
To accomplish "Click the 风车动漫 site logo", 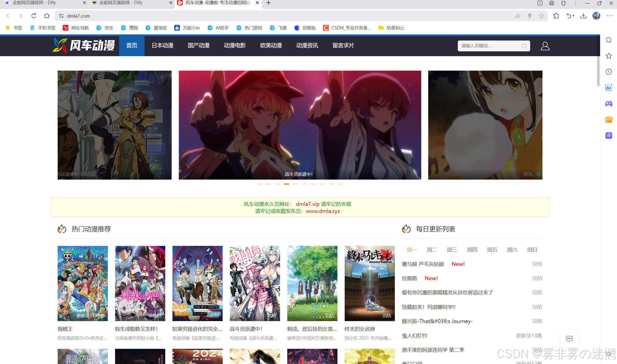I will coord(83,46).
